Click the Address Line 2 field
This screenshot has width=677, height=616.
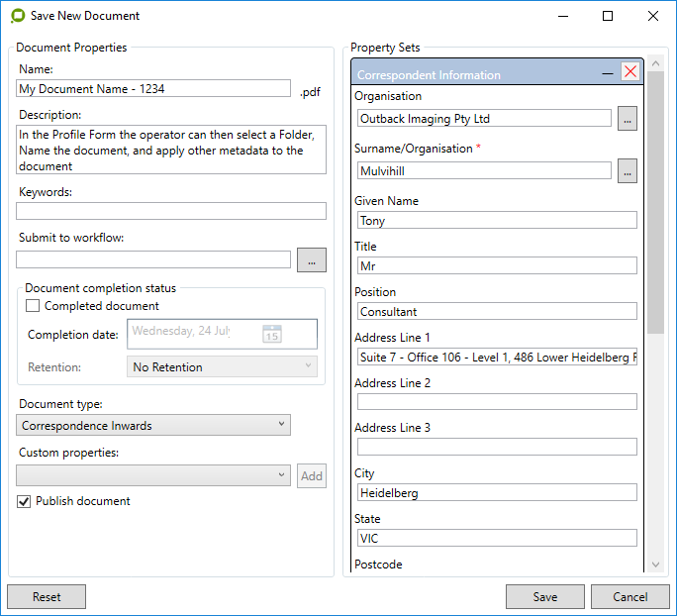(x=497, y=402)
